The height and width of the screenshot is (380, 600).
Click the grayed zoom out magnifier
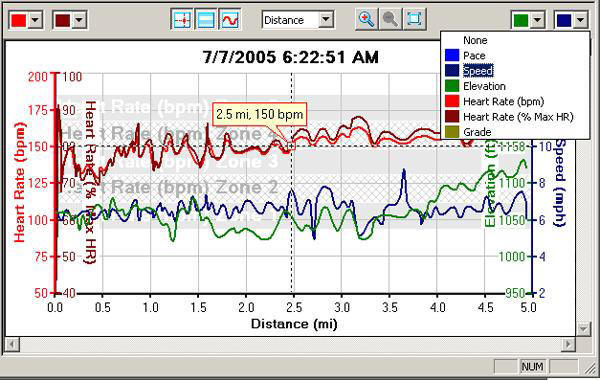click(x=390, y=19)
